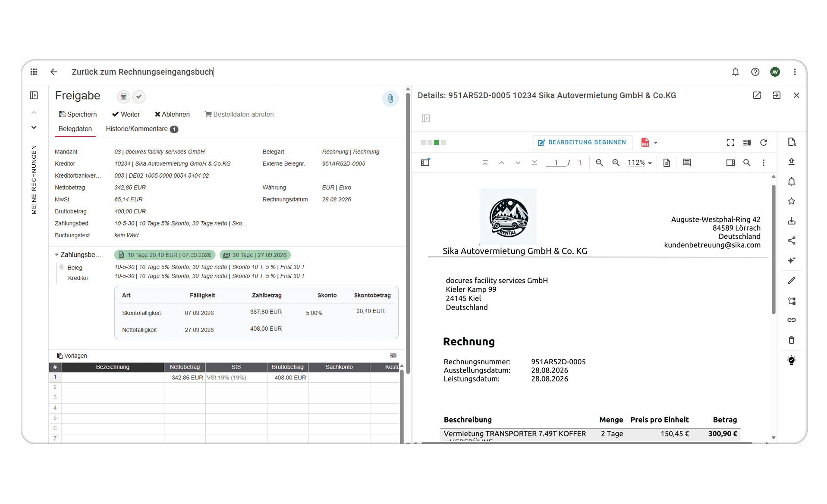827x504 pixels.
Task: Open the 112% zoom level dropdown
Action: pos(639,163)
